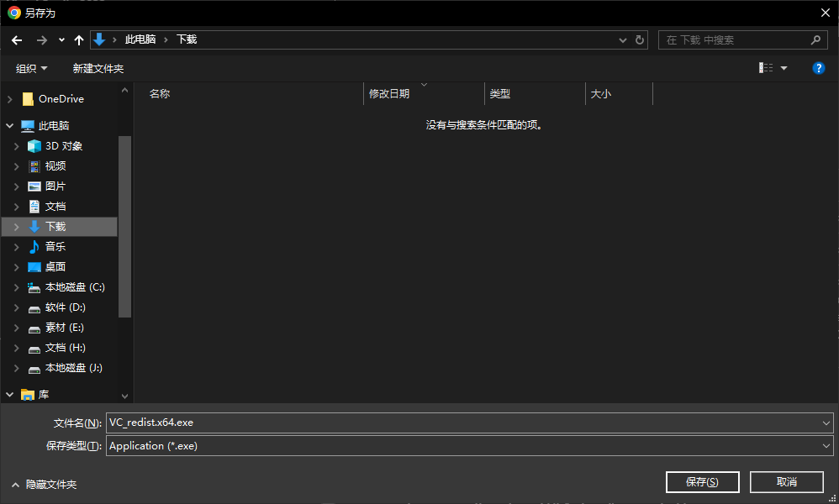Go back using the left arrow
The width and height of the screenshot is (839, 504).
17,40
